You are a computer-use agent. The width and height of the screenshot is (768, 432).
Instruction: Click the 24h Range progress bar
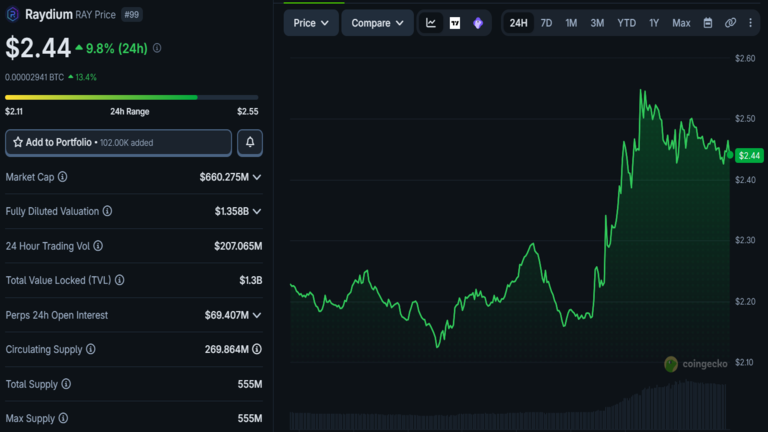point(131,97)
